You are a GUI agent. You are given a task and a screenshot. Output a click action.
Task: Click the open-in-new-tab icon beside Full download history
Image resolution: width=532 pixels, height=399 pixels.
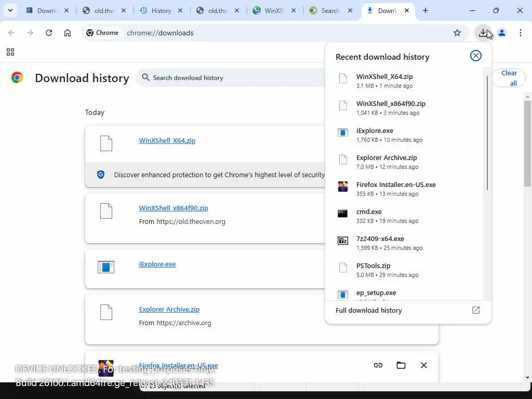pos(476,310)
